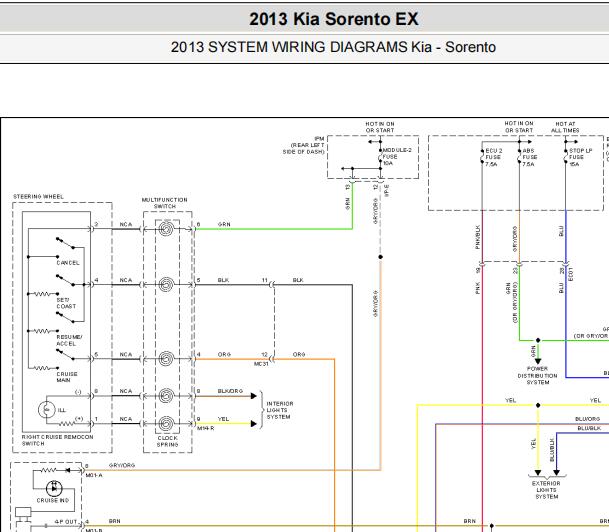609x532 pixels.
Task: Click the RESUME/ACCEL label
Action: pos(69,341)
